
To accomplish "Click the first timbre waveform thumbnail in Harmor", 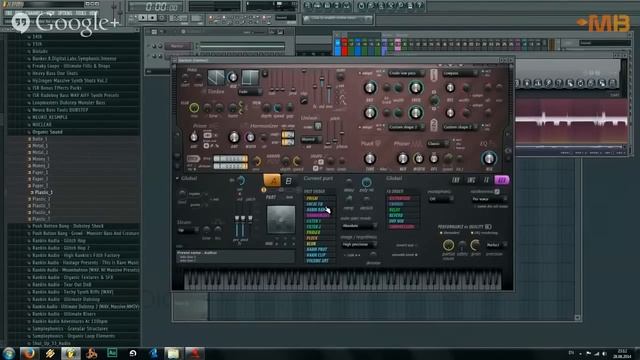I will (216, 77).
